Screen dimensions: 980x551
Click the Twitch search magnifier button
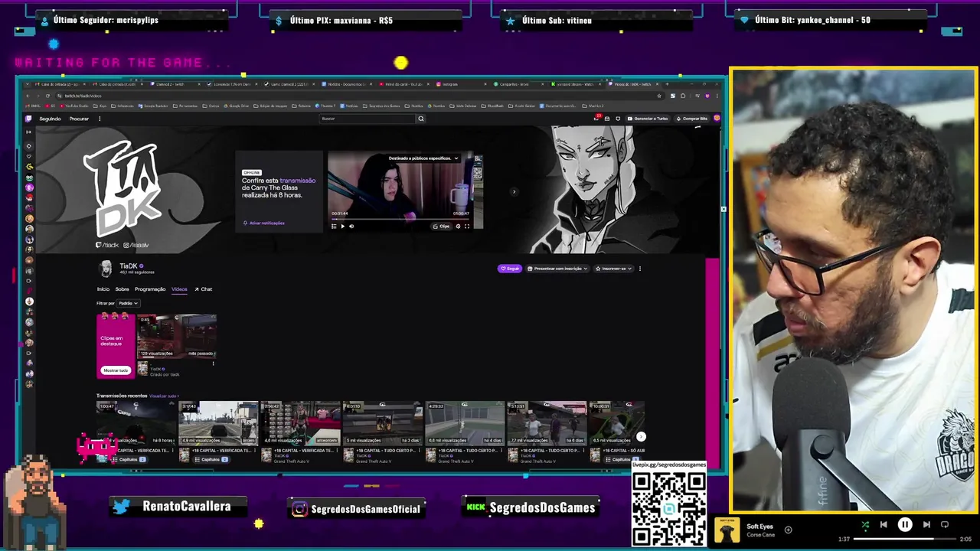420,119
